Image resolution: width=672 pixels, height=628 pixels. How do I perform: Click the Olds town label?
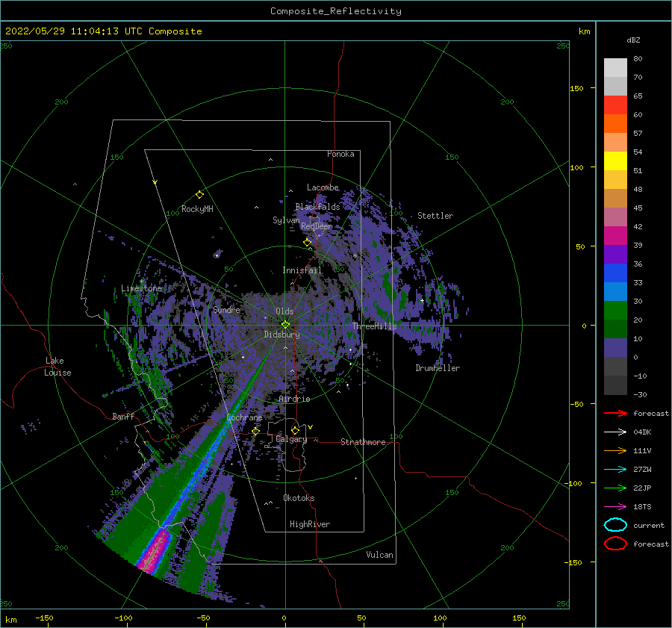tap(284, 311)
